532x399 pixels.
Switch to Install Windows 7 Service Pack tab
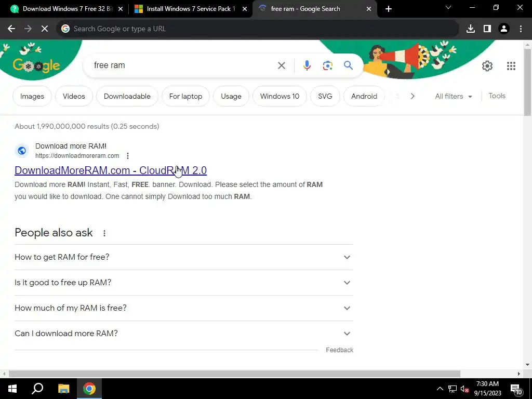point(190,9)
